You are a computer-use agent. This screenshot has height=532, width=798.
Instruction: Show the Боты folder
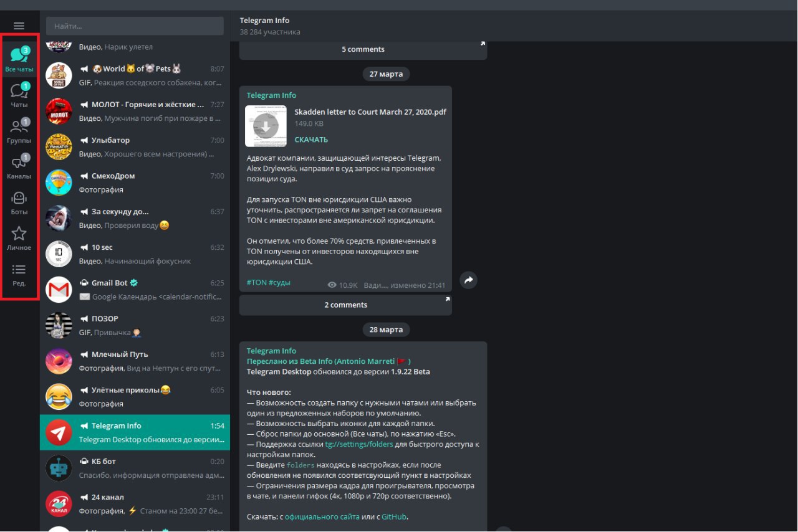coord(19,202)
